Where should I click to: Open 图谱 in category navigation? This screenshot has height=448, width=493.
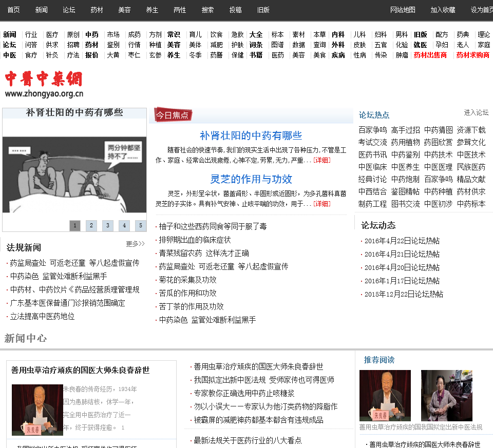(277, 45)
